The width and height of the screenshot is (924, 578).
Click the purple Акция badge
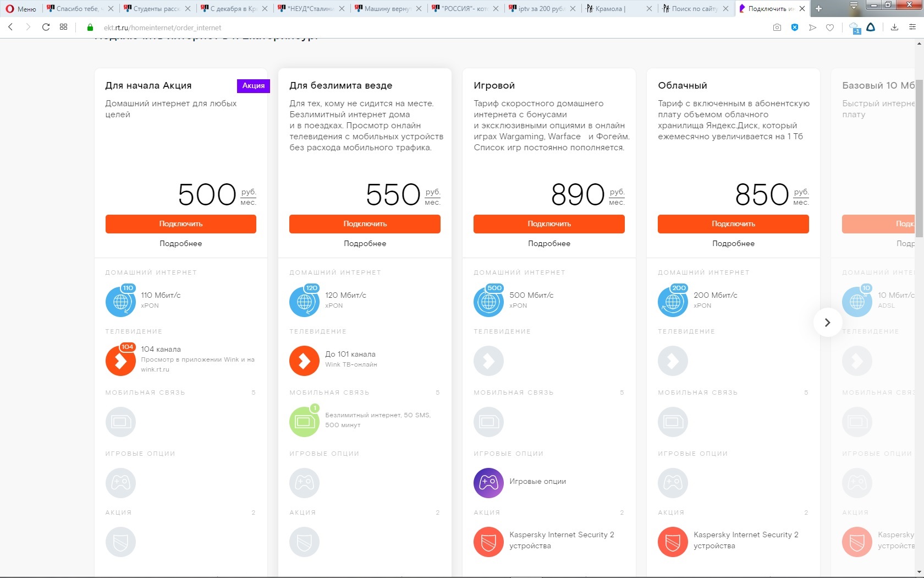tap(254, 86)
